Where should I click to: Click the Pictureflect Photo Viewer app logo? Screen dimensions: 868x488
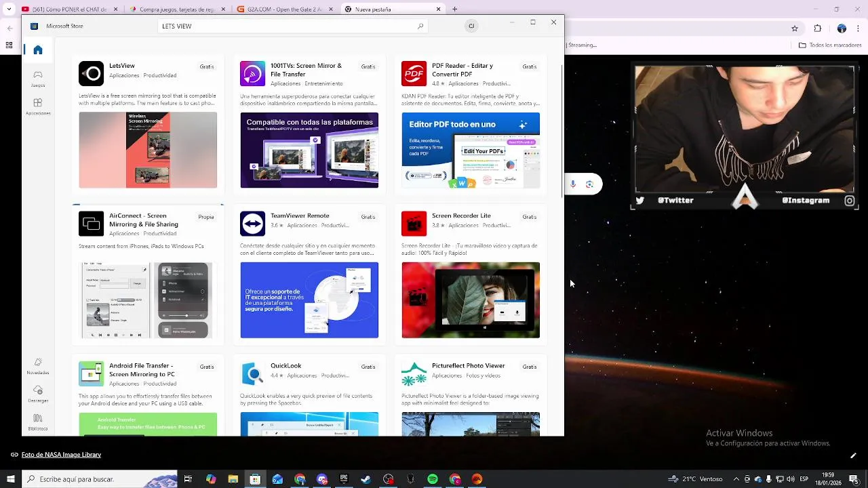tap(414, 373)
